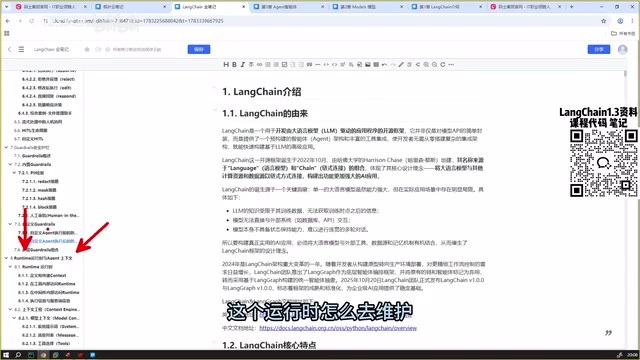Collapse the '8 Runtime' outline section
The height and width of the screenshot is (360, 640).
pos(6,258)
